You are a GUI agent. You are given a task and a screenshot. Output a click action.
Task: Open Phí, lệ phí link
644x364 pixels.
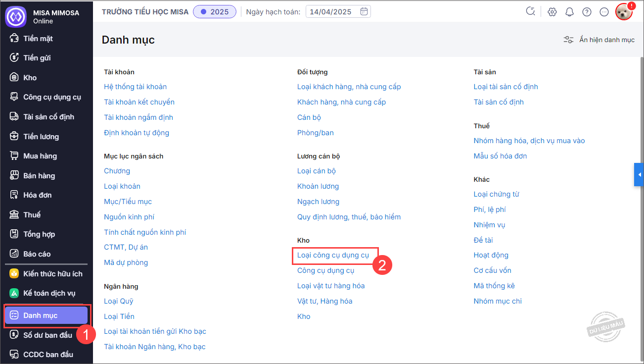pyautogui.click(x=490, y=209)
